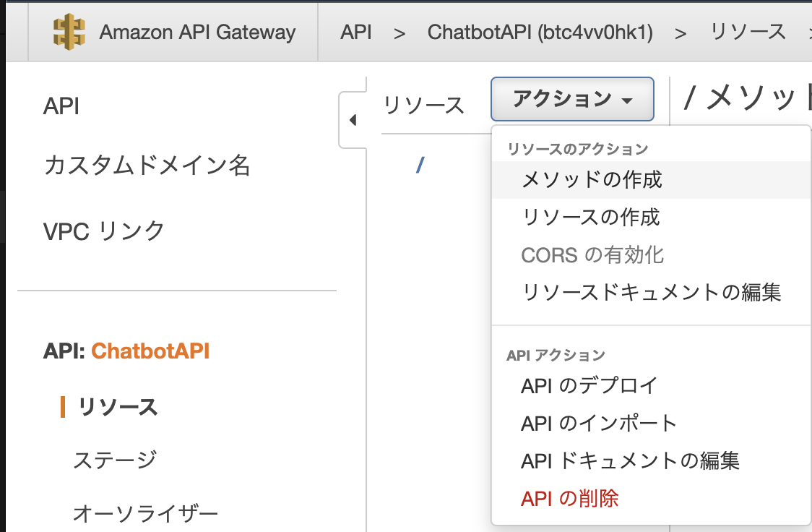
Task: Click the orange ChatbotAPI name link
Action: coord(150,351)
